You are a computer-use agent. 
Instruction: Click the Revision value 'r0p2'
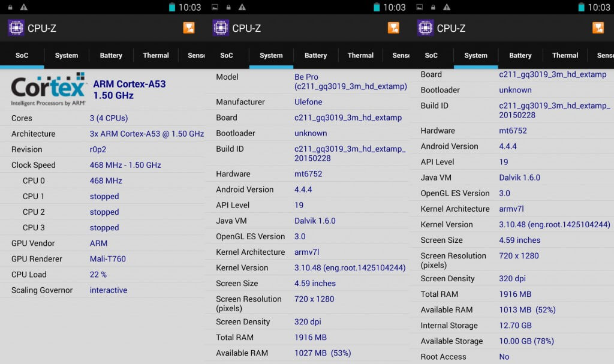point(98,149)
